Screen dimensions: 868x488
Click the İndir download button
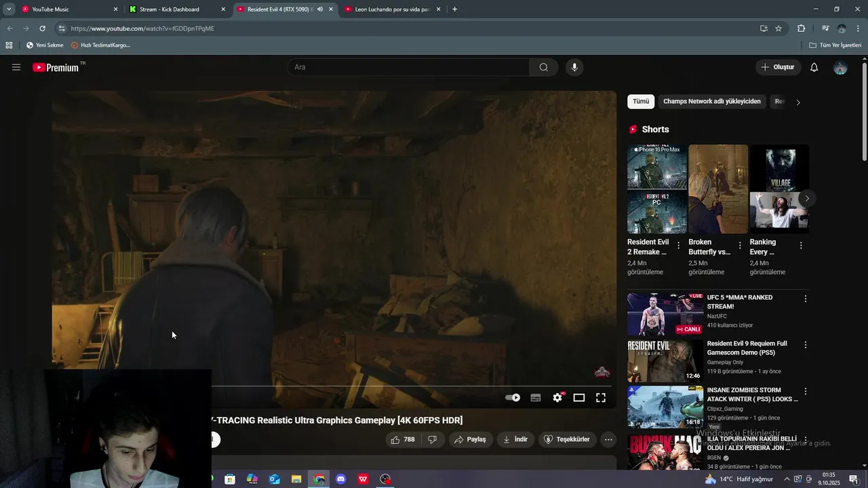click(x=515, y=439)
